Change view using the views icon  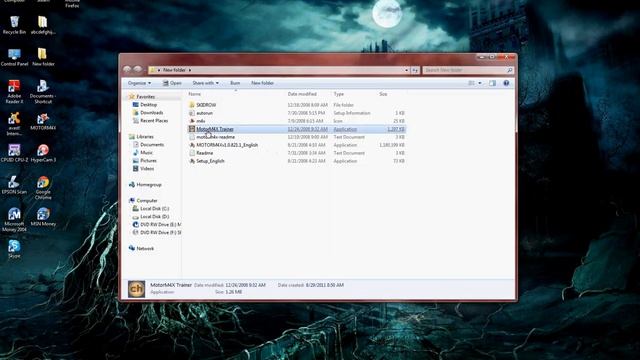point(471,83)
